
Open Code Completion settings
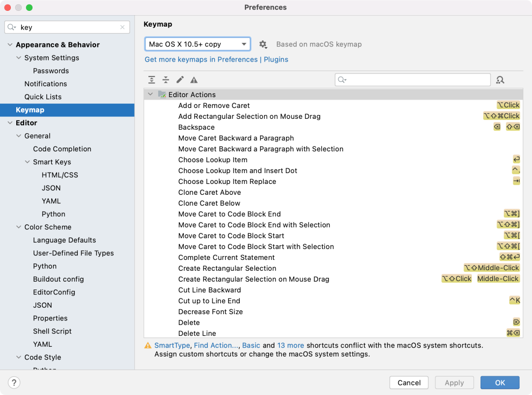62,149
